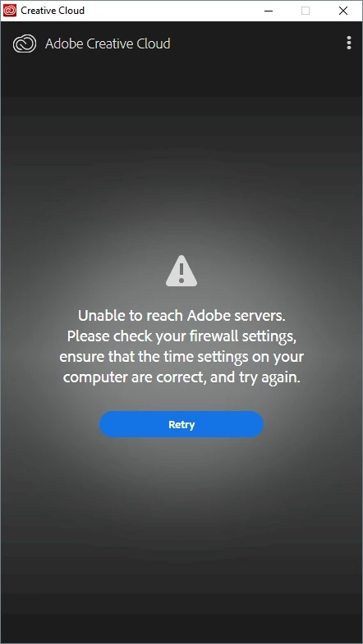Image resolution: width=363 pixels, height=644 pixels.
Task: Click the word "Retry" on the blue button
Action: tap(181, 424)
